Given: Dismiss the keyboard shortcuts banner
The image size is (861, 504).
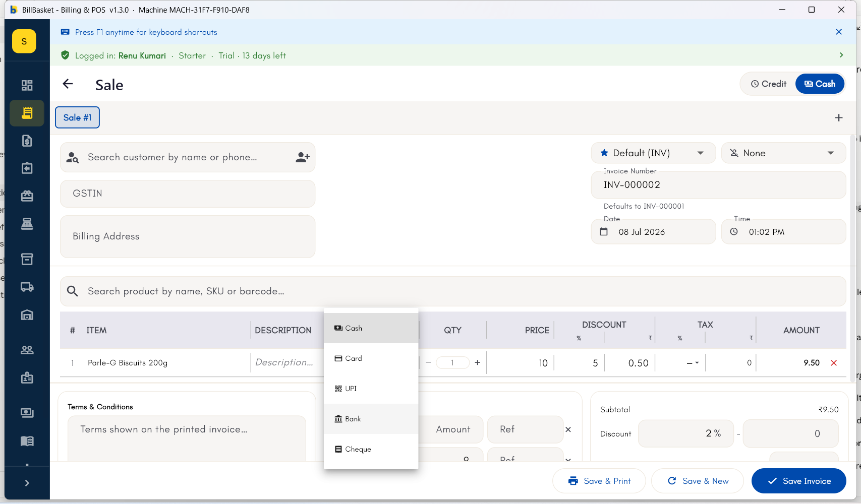Looking at the screenshot, I should [x=839, y=32].
